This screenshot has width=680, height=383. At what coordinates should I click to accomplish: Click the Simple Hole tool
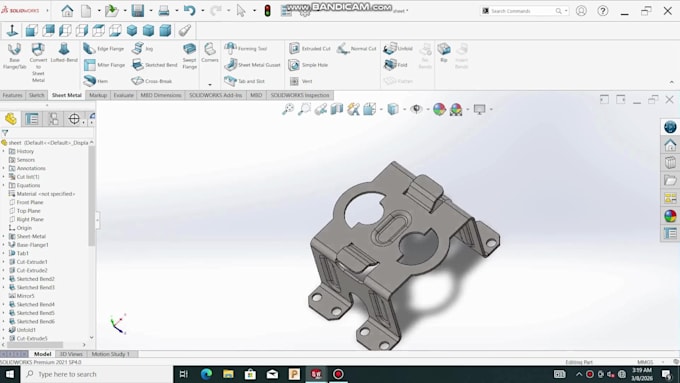click(x=308, y=65)
